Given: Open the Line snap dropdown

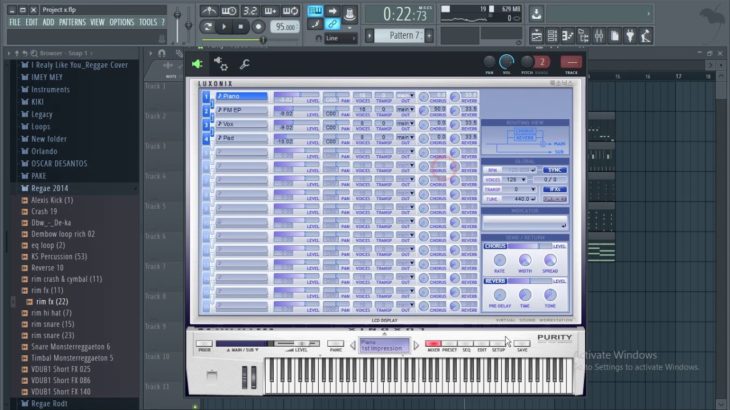Looking at the screenshot, I should [x=341, y=38].
